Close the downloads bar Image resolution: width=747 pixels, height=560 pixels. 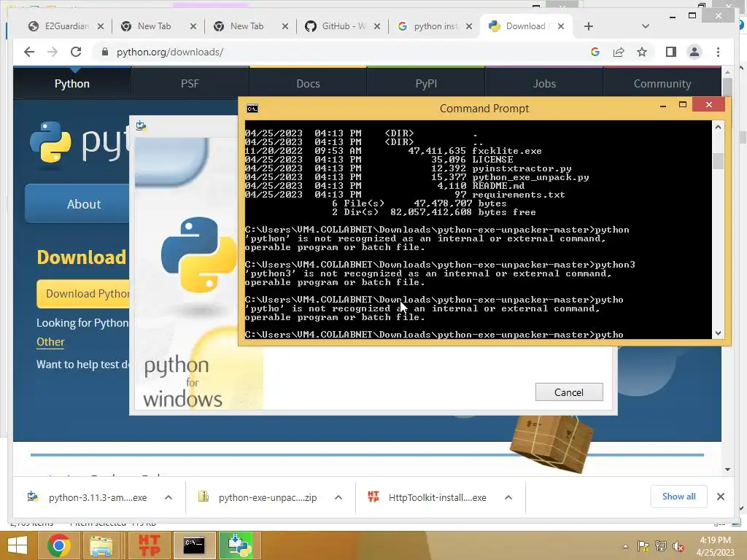click(x=720, y=497)
